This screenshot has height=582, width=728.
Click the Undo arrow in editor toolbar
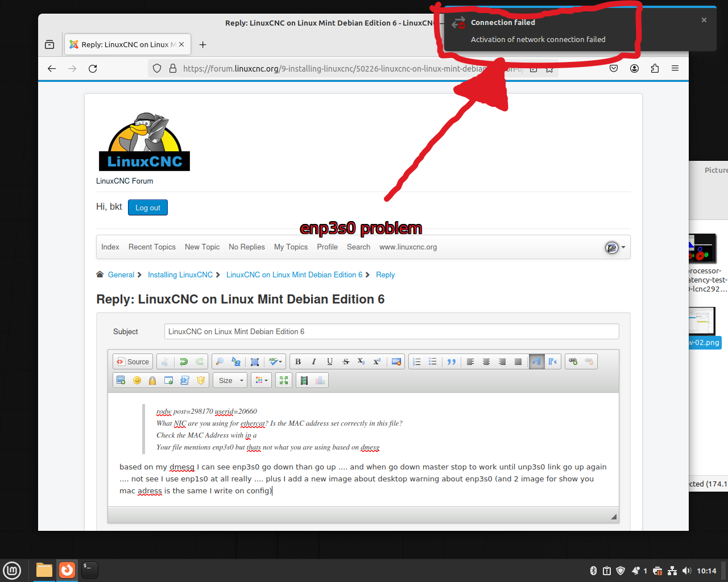[x=184, y=361]
